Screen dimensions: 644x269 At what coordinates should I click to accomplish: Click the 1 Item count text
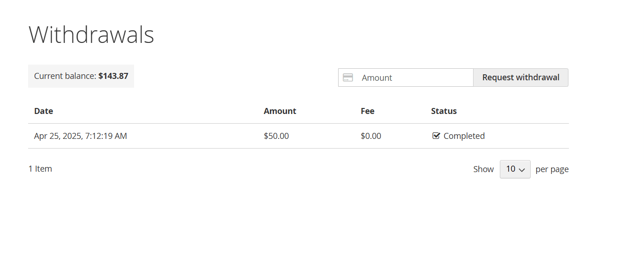[x=40, y=169]
